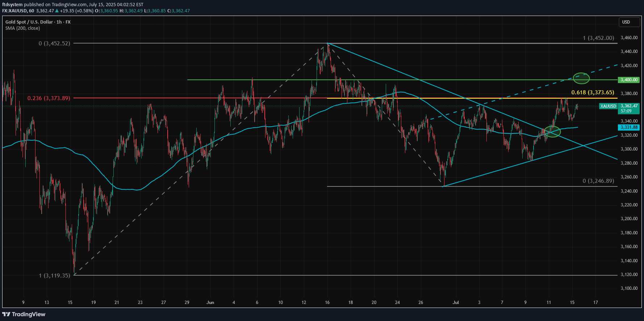Click the SMA (200, close) indicator label

coord(22,28)
